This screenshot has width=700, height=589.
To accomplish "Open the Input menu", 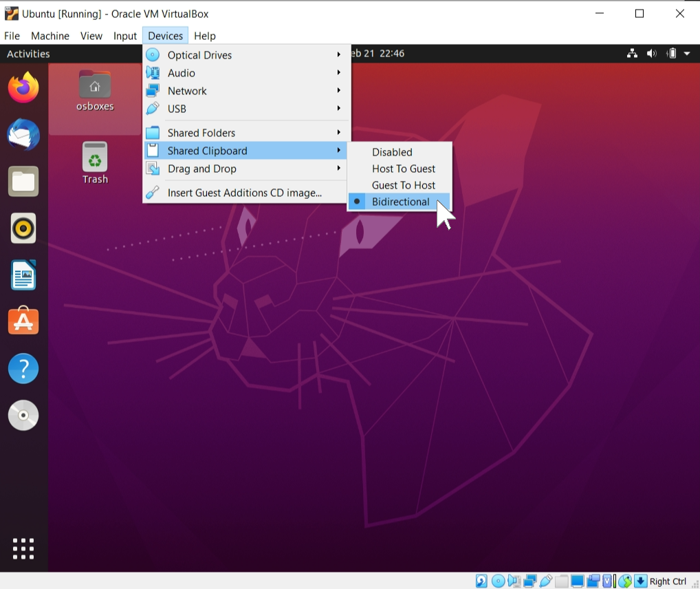I will coord(125,36).
